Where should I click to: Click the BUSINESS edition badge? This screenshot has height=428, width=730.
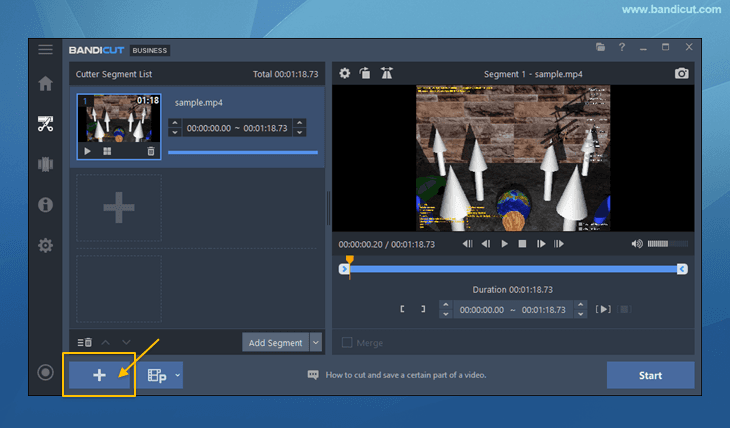tap(149, 50)
